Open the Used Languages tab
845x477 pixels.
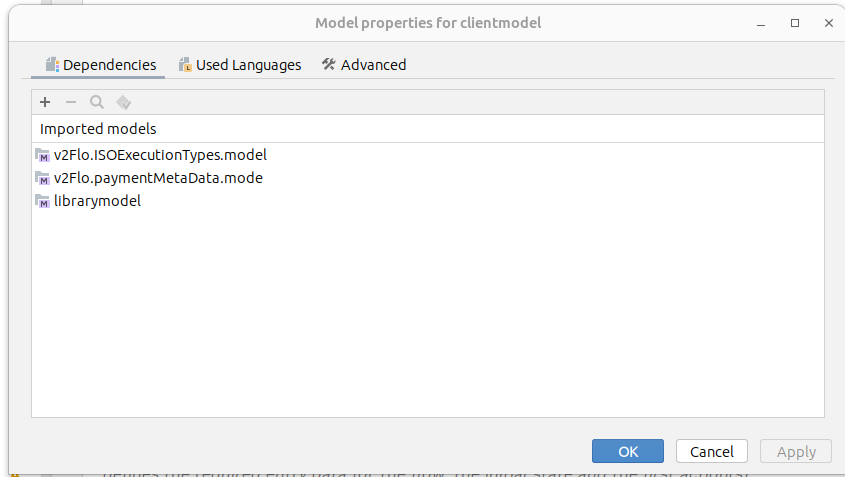tap(240, 65)
